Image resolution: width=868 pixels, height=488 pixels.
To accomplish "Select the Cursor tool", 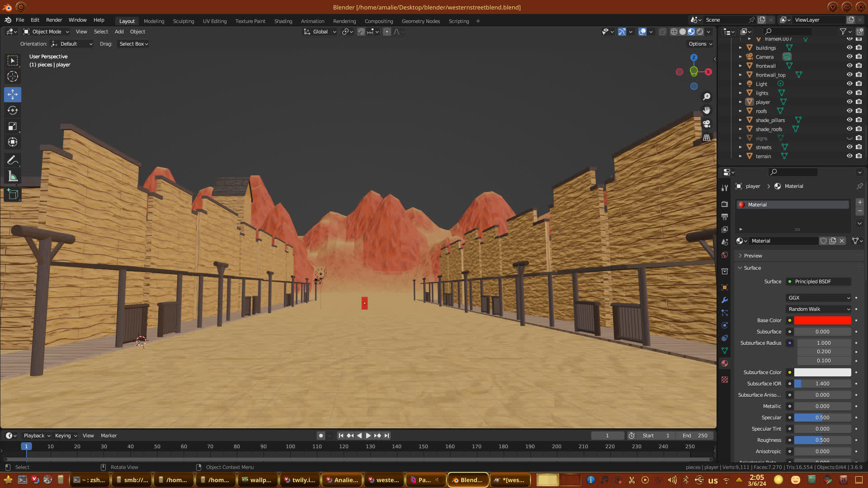I will pos(13,76).
